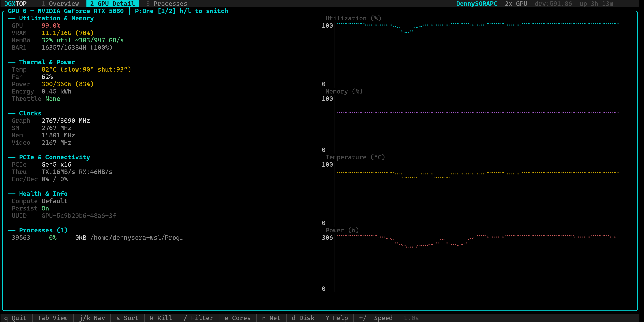Click the Power (W) graph title
The height and width of the screenshot is (322, 644).
342,230
